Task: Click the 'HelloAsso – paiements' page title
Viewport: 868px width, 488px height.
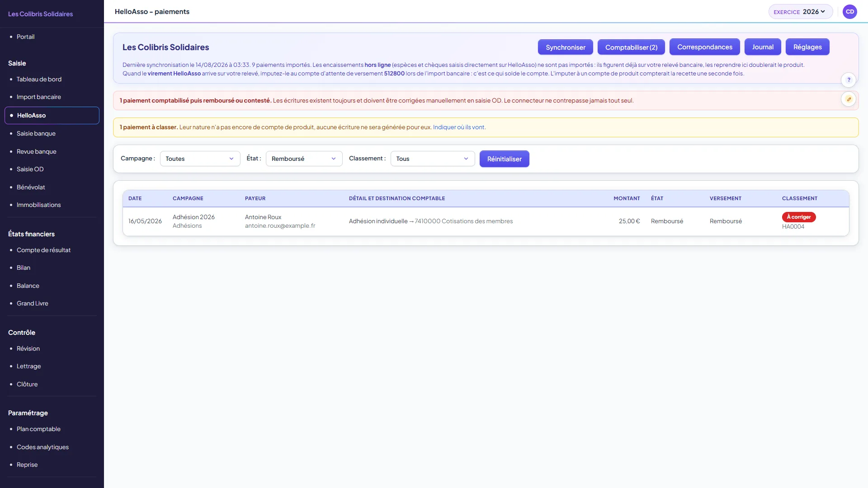Action: click(x=152, y=12)
